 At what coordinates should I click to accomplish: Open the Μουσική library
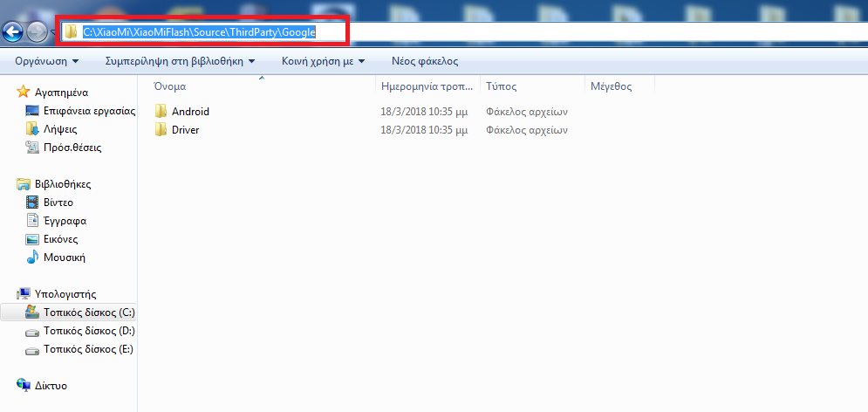(65, 258)
